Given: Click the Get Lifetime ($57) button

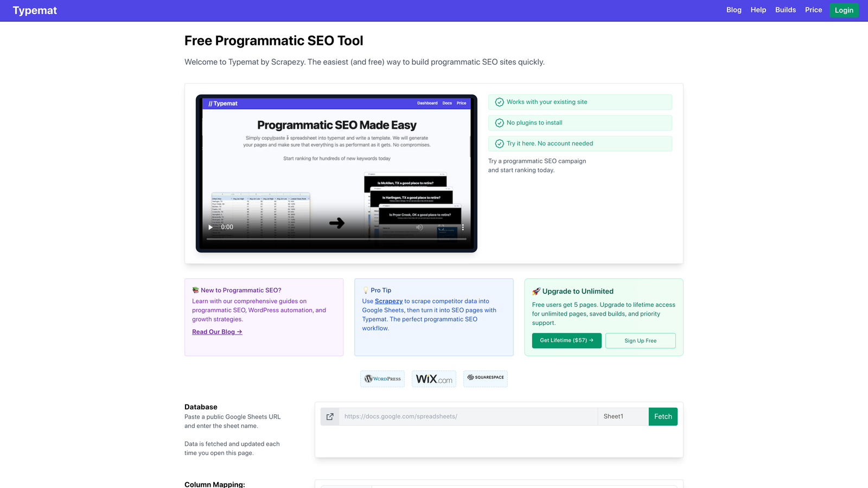Looking at the screenshot, I should (x=566, y=341).
